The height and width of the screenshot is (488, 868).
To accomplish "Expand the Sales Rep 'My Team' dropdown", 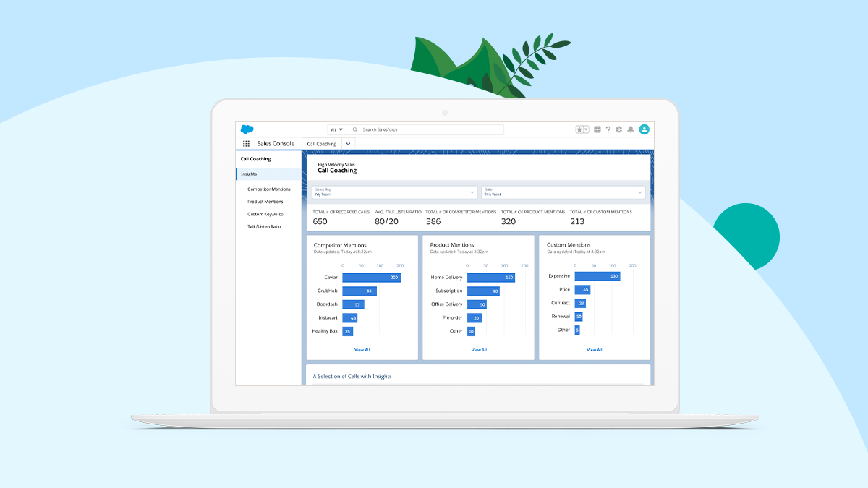I will click(395, 192).
